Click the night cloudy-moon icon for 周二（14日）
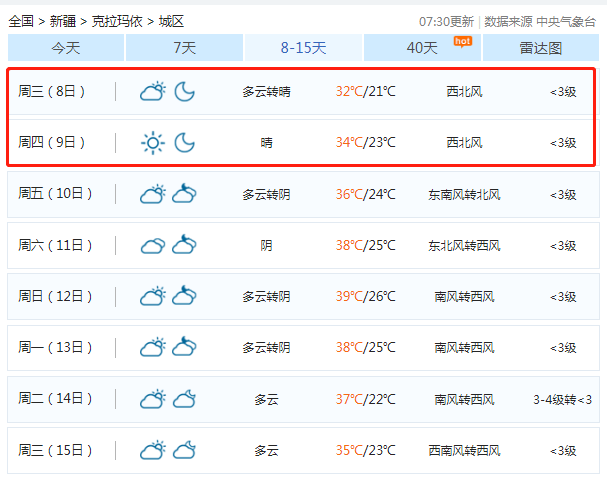607x477 pixels. tap(184, 399)
